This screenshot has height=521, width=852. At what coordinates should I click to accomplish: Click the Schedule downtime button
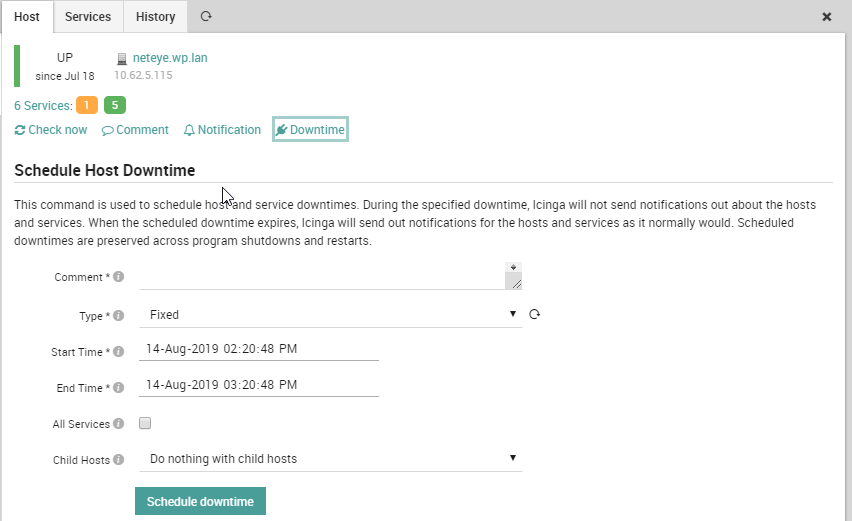coord(201,501)
